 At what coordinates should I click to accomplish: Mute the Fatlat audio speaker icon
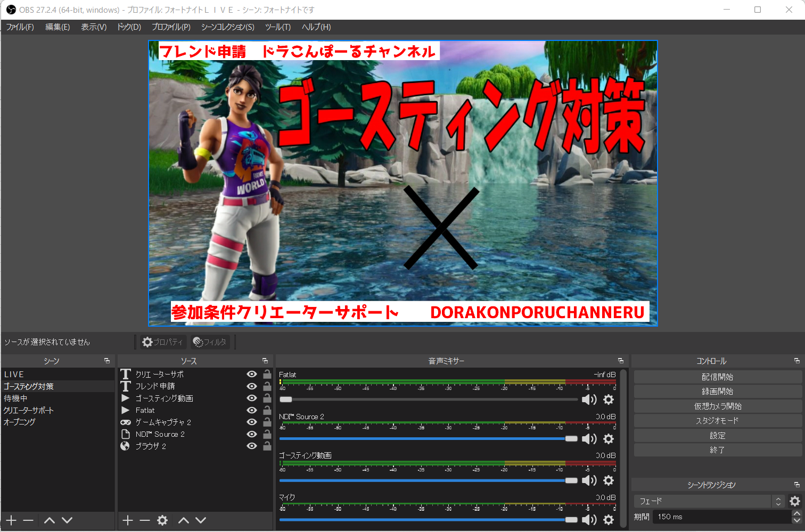click(589, 400)
